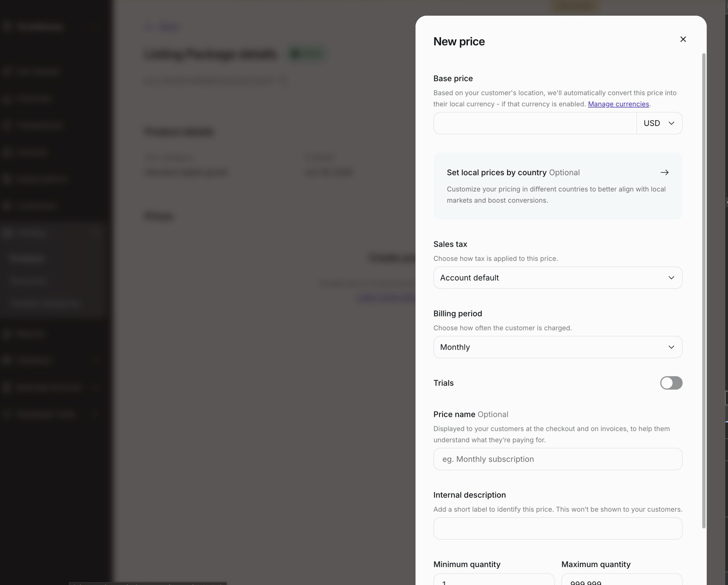
Task: Expand the Sales tax Account default dropdown
Action: point(557,277)
